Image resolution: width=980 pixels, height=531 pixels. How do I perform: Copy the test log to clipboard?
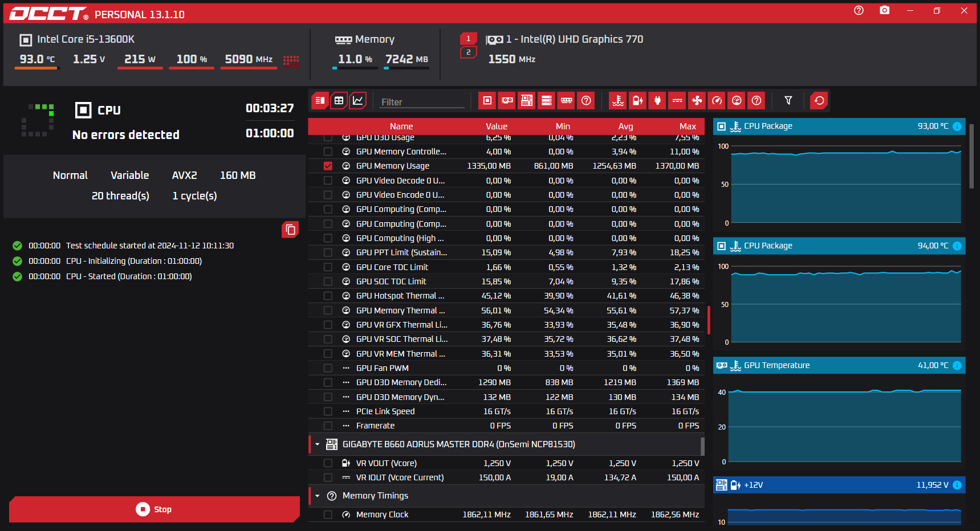[x=290, y=230]
